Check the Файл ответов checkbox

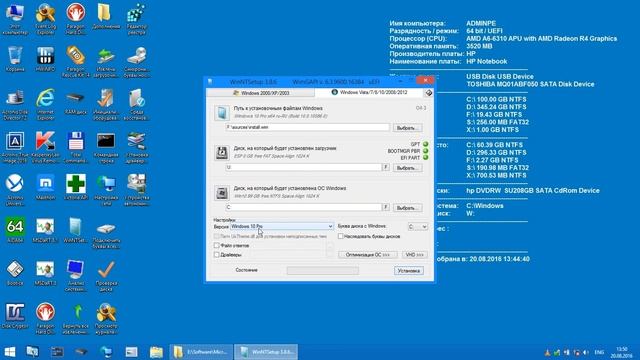point(216,245)
